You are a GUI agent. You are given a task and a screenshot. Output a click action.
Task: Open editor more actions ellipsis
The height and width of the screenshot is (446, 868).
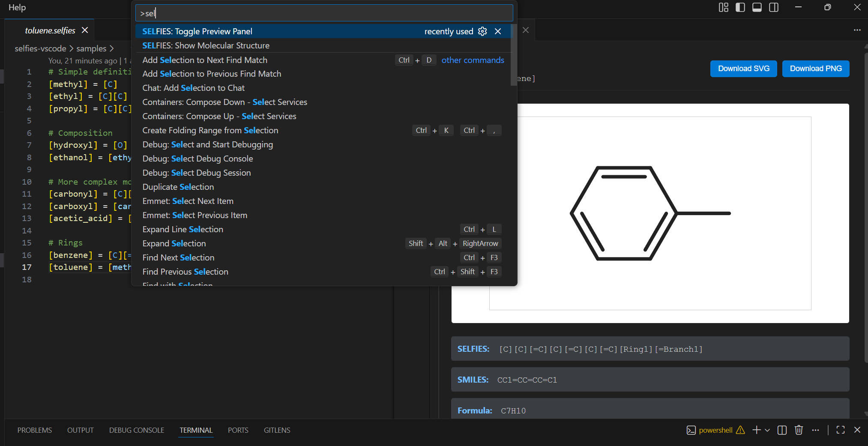point(857,30)
